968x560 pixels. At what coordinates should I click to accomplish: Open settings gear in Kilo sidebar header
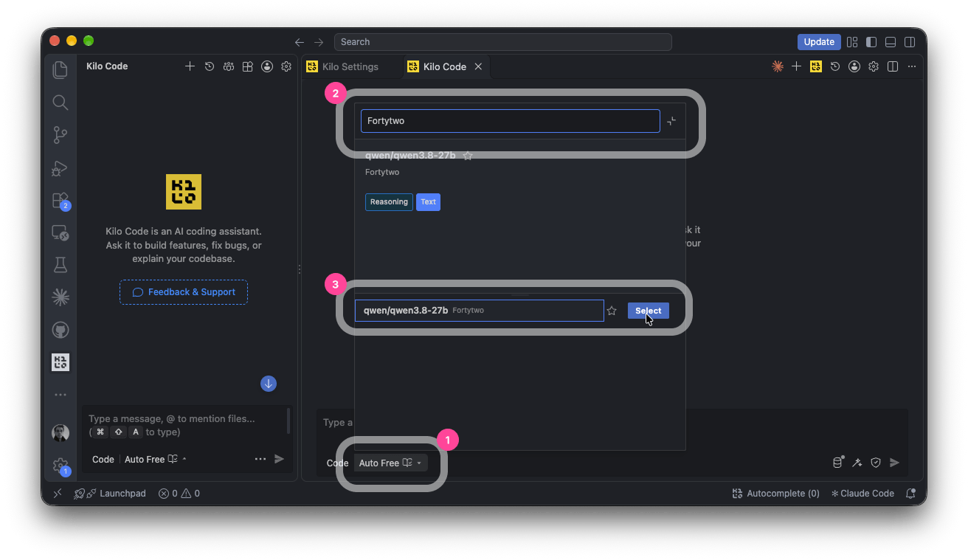(286, 66)
